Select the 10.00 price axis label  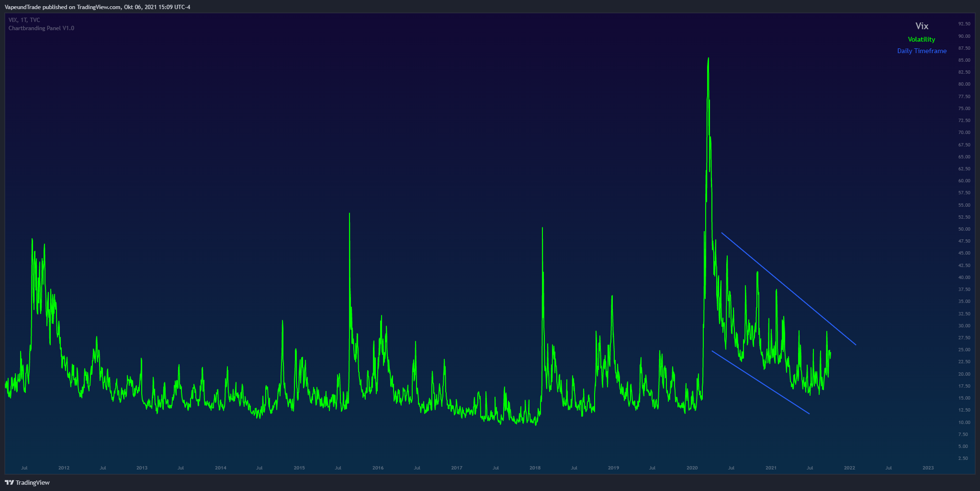tap(964, 423)
